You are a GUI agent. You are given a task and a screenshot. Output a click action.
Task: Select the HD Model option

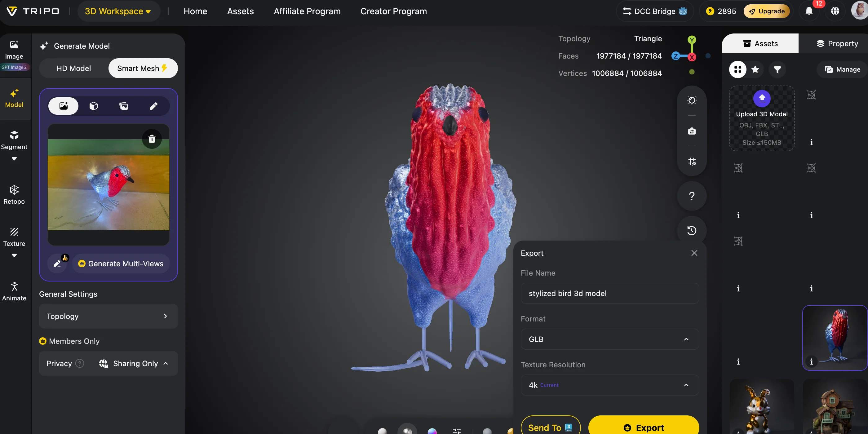[x=73, y=69]
